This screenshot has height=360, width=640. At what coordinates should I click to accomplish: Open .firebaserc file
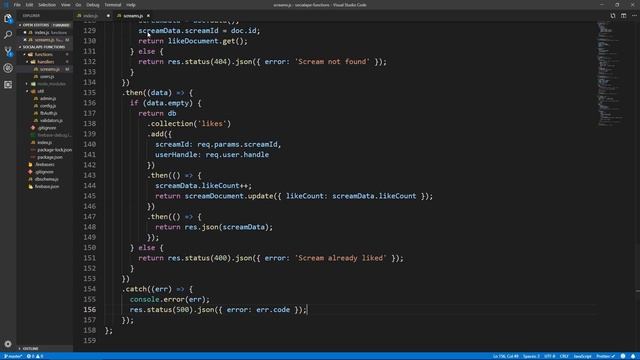[44, 164]
